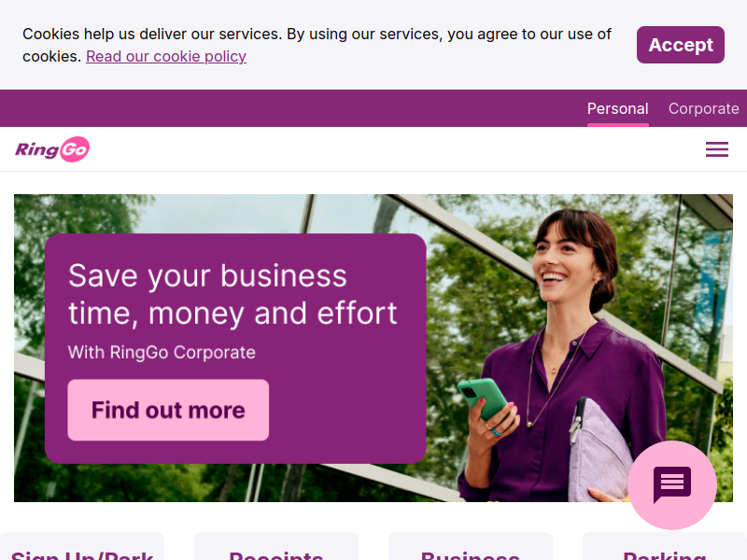
Task: Open the Read our cookie policy link
Action: pos(166,56)
